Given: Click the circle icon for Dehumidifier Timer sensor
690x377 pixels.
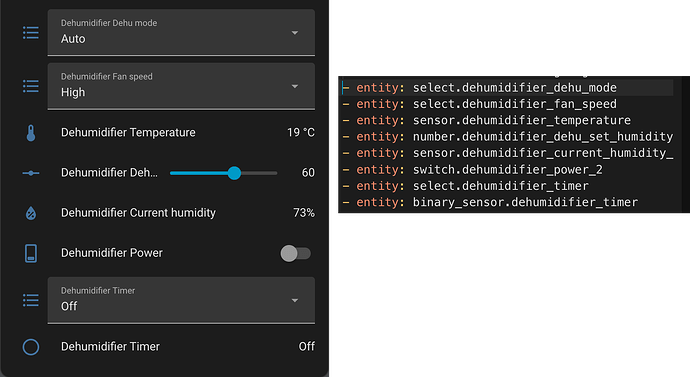Looking at the screenshot, I should 31,347.
